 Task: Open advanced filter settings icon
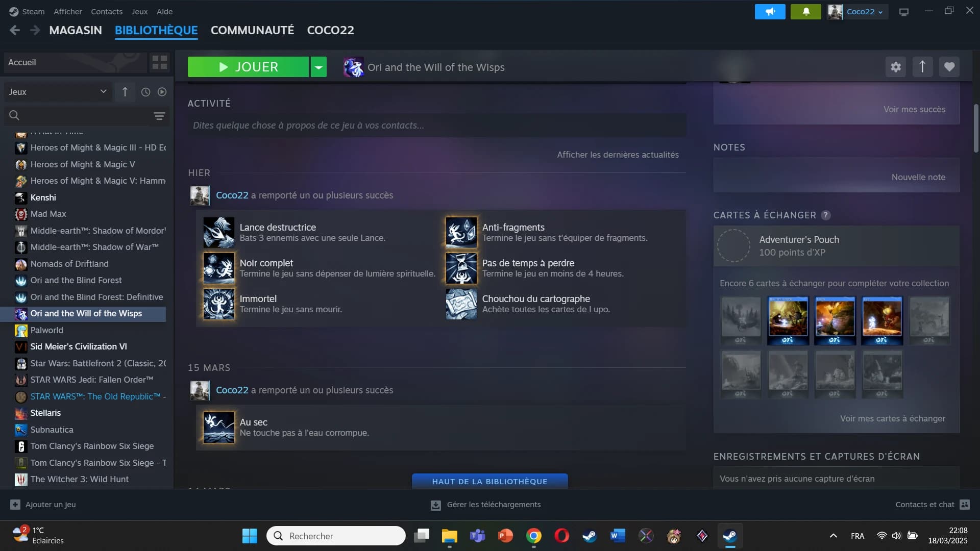click(159, 116)
